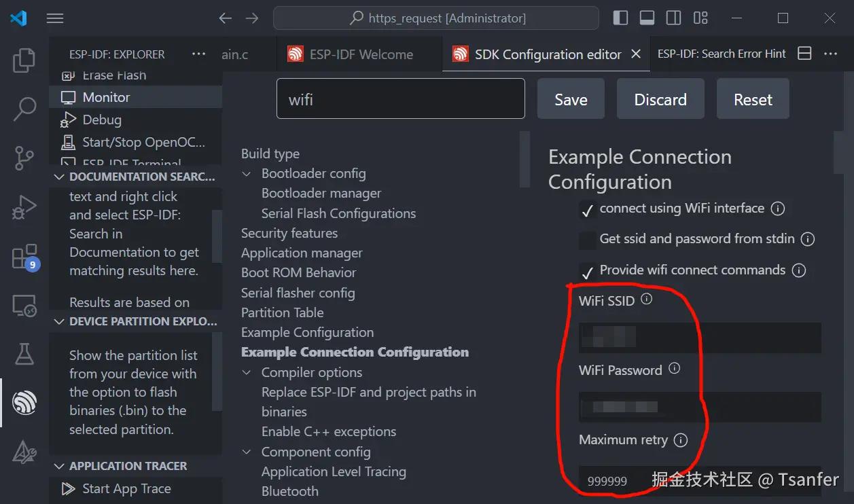Screen dimensions: 854x504
Task: Switch to the ain.c editor tab
Action: [235, 54]
